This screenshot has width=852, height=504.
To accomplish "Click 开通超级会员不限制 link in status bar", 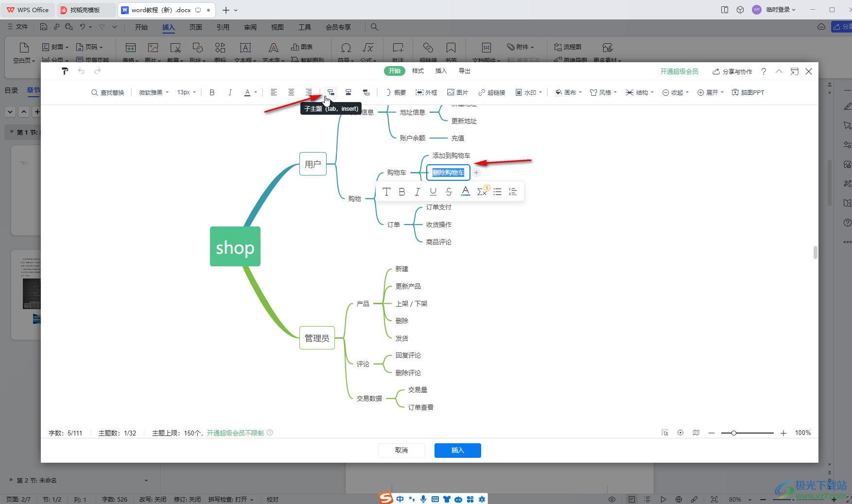I will (x=235, y=433).
